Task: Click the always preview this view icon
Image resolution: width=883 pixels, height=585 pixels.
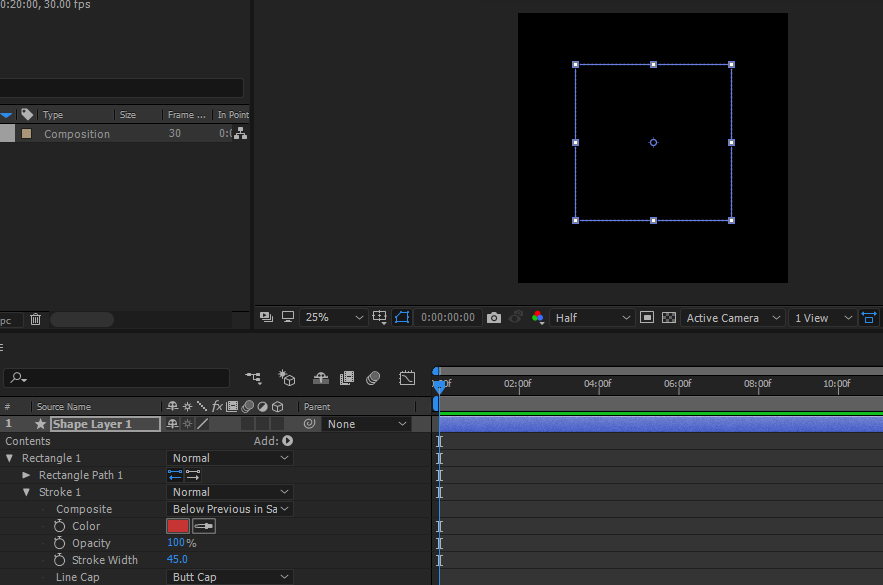Action: [x=266, y=317]
